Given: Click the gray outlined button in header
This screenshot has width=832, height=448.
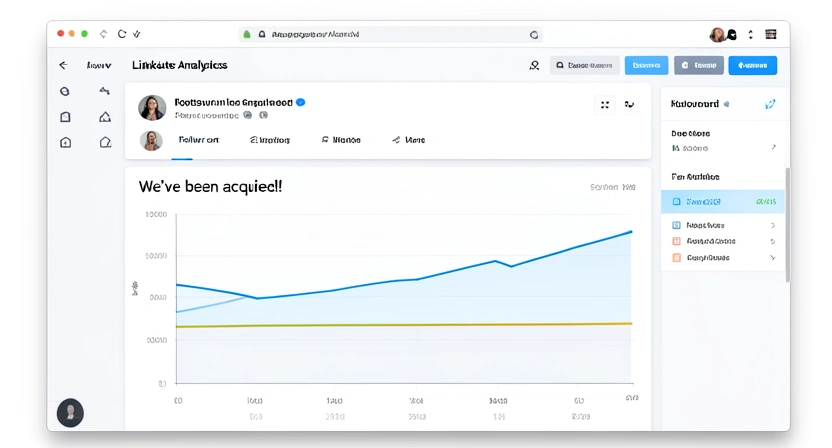Looking at the screenshot, I should tap(584, 65).
